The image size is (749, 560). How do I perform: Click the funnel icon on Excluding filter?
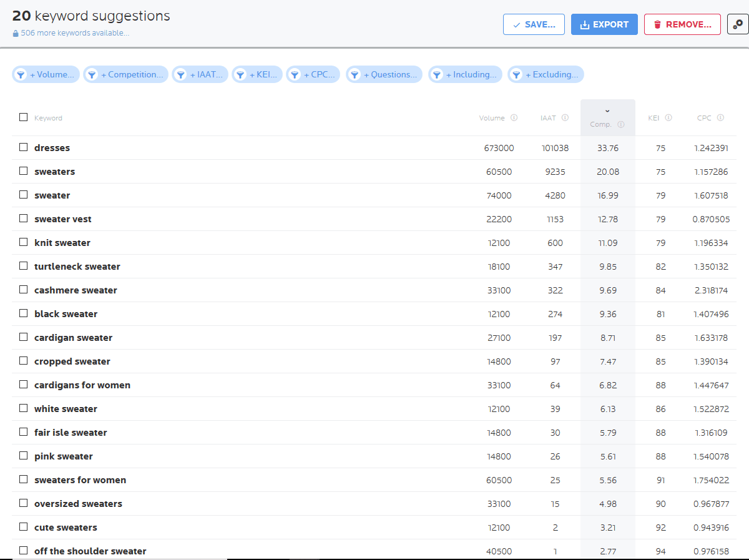(516, 74)
